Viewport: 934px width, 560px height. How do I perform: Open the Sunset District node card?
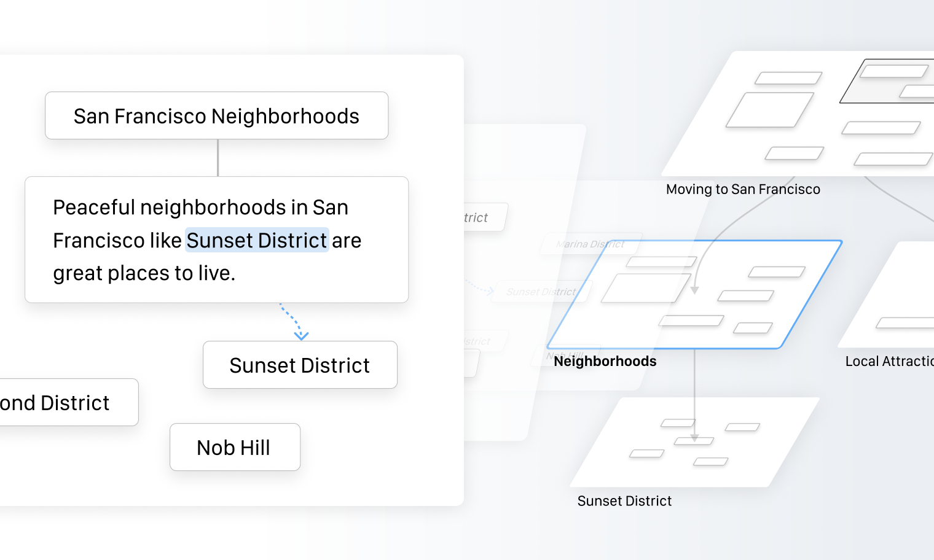[300, 365]
